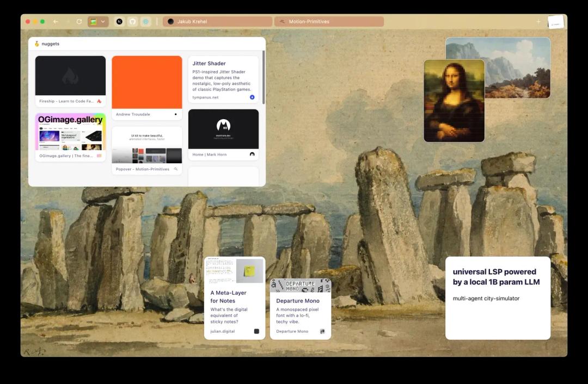Viewport: 588px width, 384px height.
Task: Click the Fireship flame favicon
Action: click(100, 101)
